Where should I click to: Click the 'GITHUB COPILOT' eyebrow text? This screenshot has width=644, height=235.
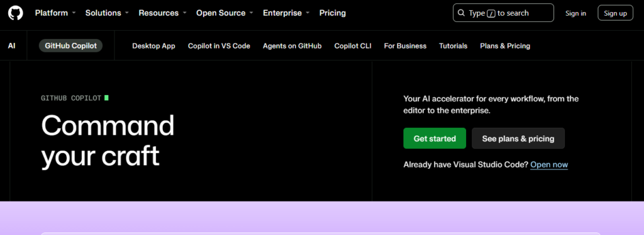click(71, 98)
